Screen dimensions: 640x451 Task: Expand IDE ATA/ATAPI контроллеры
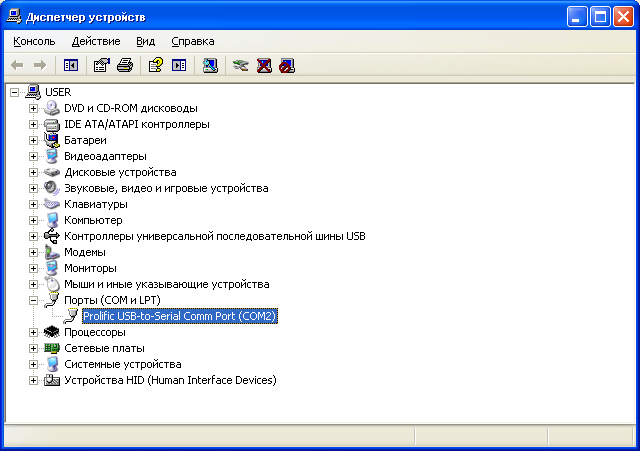pyautogui.click(x=33, y=124)
